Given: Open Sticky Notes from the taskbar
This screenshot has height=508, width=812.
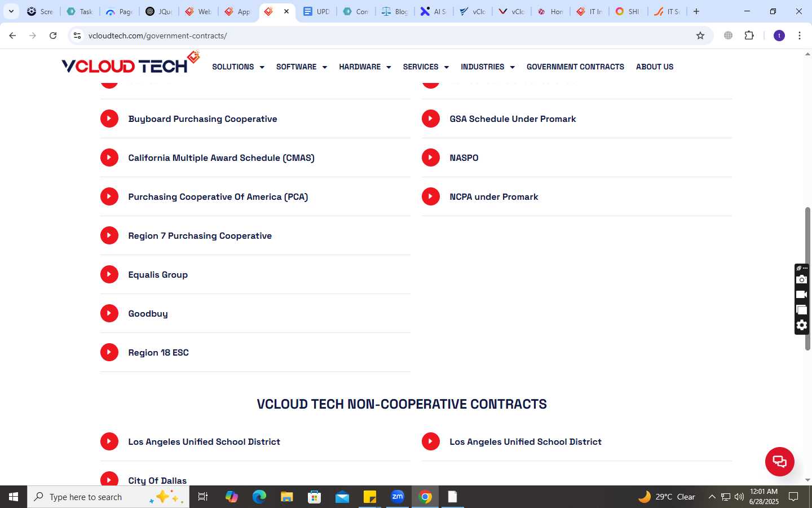Looking at the screenshot, I should (x=370, y=497).
